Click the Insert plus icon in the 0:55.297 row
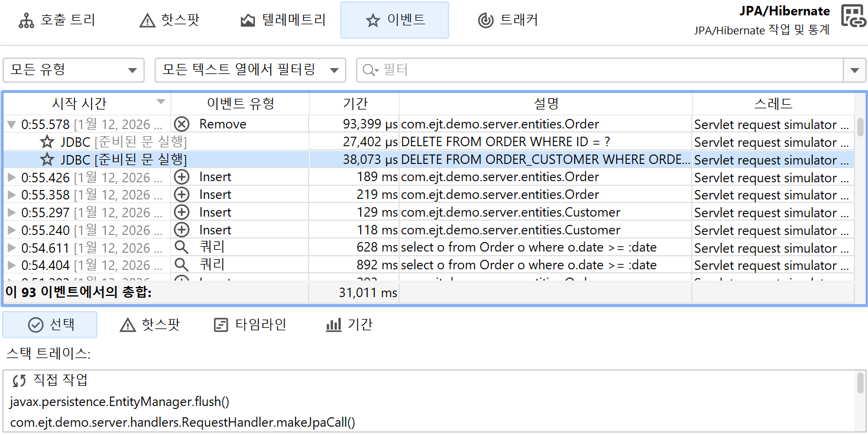The width and height of the screenshot is (868, 435). (182, 212)
